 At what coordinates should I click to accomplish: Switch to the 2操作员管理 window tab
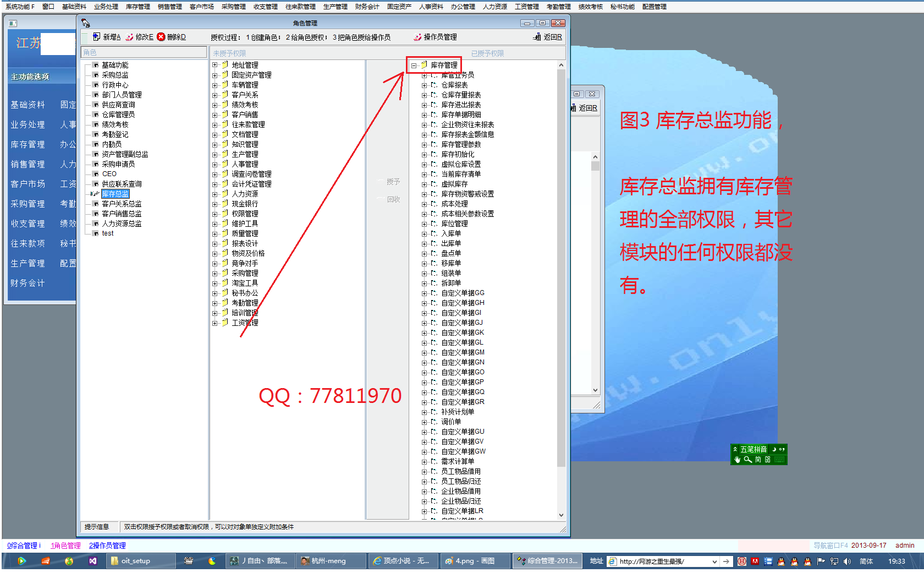click(x=107, y=546)
